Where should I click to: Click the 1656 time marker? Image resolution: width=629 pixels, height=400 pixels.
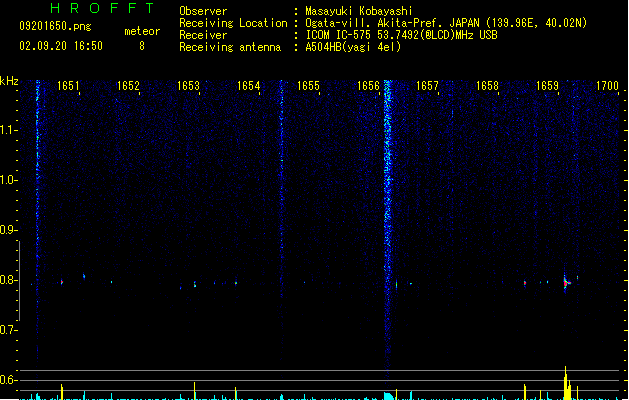pos(368,86)
